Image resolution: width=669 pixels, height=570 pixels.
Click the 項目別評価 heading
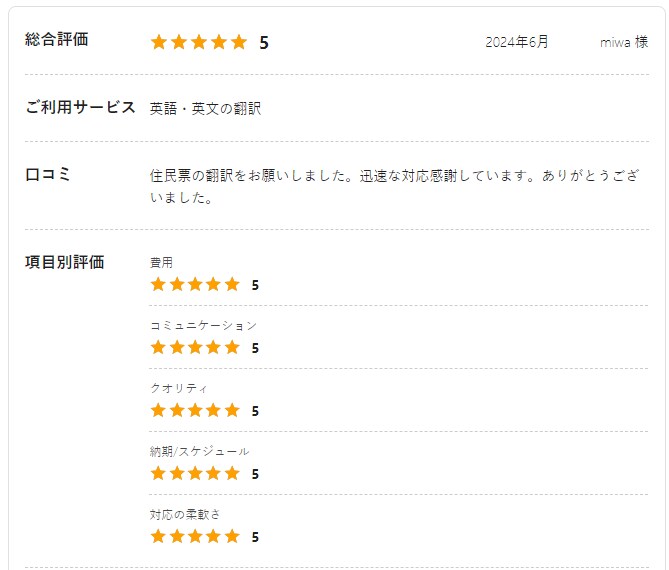pyautogui.click(x=64, y=262)
